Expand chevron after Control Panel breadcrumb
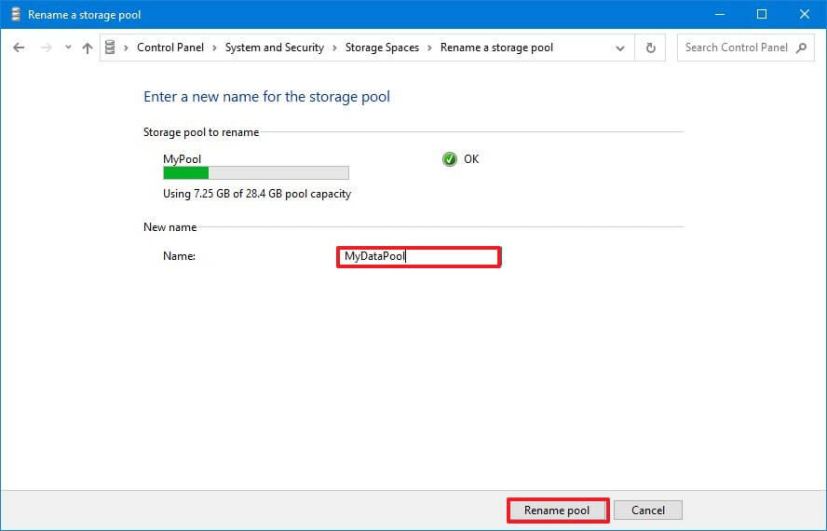 tap(217, 48)
